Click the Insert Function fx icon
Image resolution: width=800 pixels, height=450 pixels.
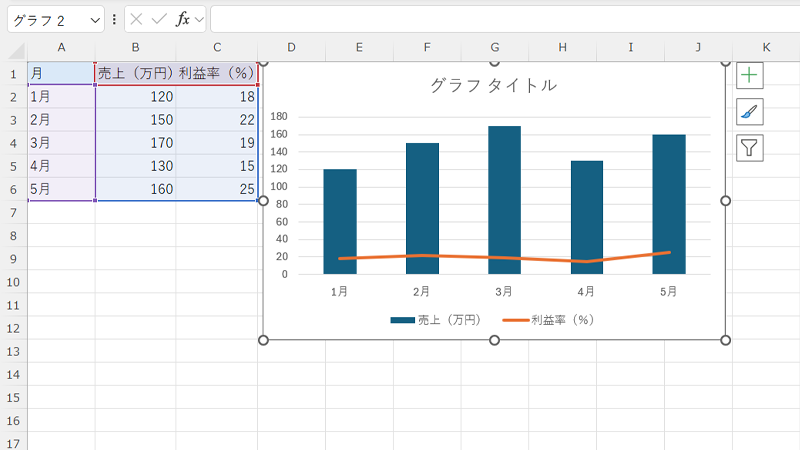pos(182,19)
